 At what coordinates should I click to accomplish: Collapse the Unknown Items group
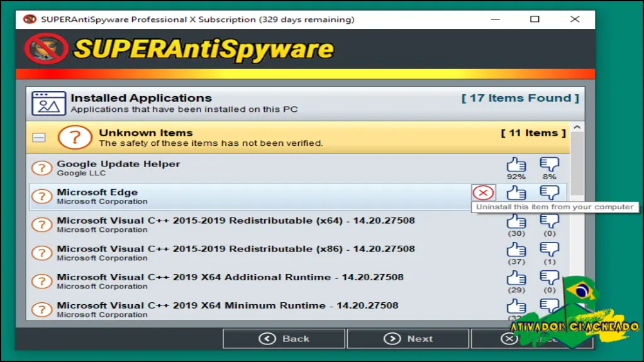click(39, 138)
